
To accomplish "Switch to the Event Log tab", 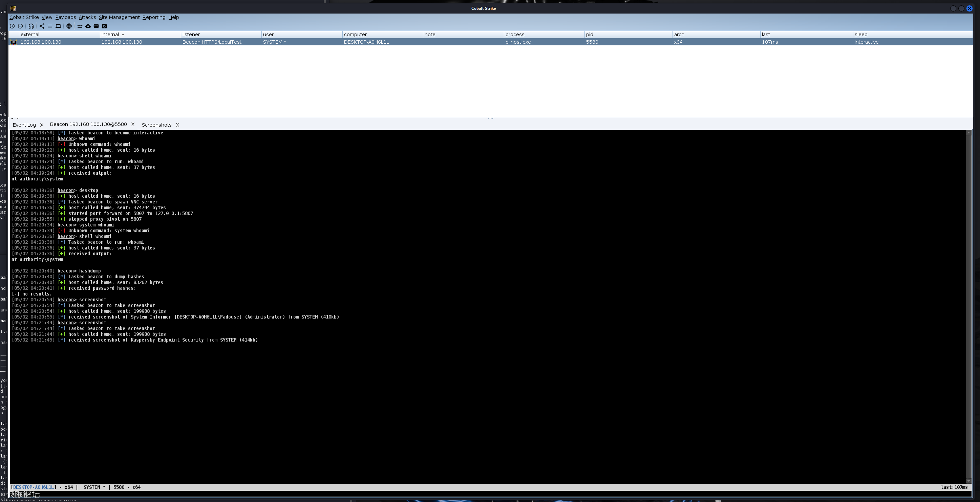I will pyautogui.click(x=24, y=125).
